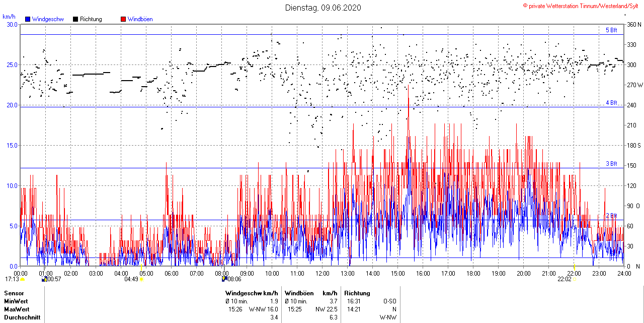The height and width of the screenshot is (323, 644).
Task: Click the moon icon beside 08:06
Action: [x=224, y=279]
